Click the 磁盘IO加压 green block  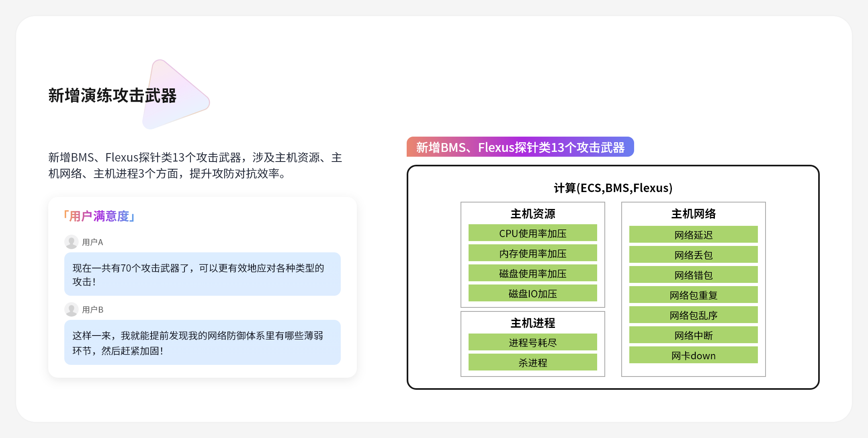pyautogui.click(x=532, y=293)
